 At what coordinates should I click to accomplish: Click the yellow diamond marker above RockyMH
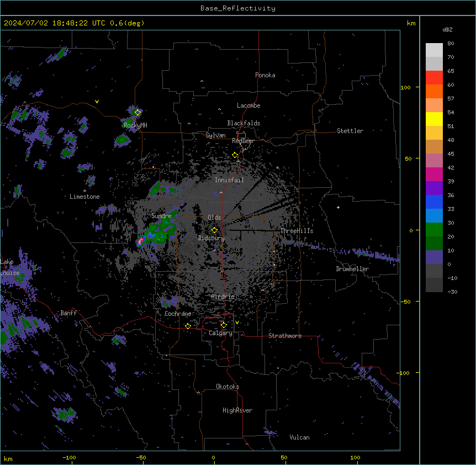137,112
